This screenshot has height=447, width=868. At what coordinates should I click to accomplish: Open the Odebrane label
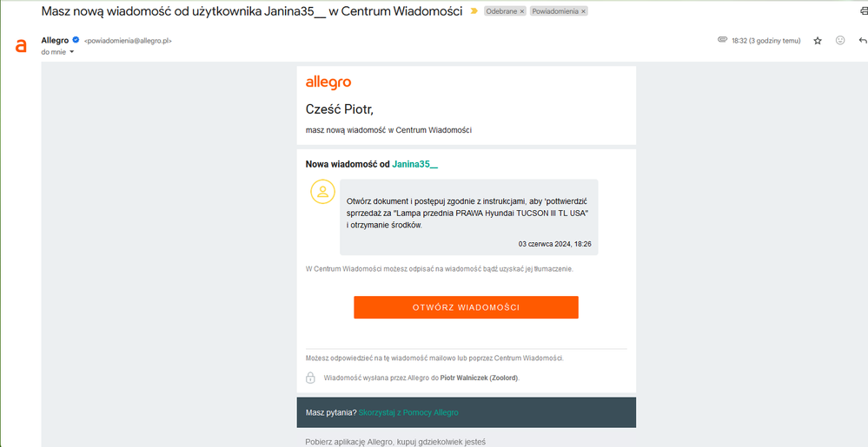coord(501,11)
